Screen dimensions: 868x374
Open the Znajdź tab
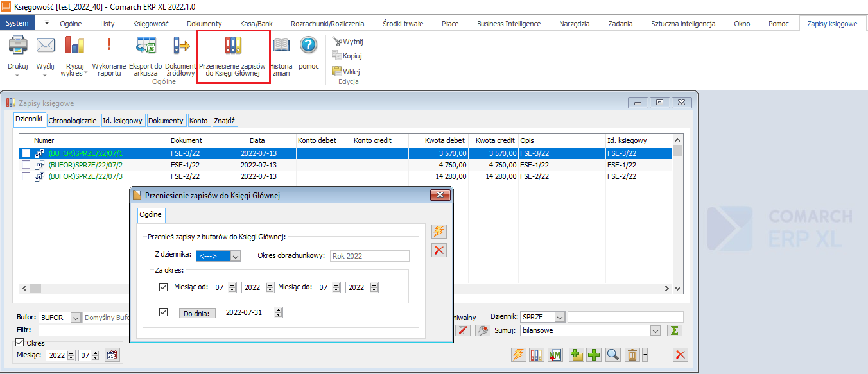(x=225, y=120)
